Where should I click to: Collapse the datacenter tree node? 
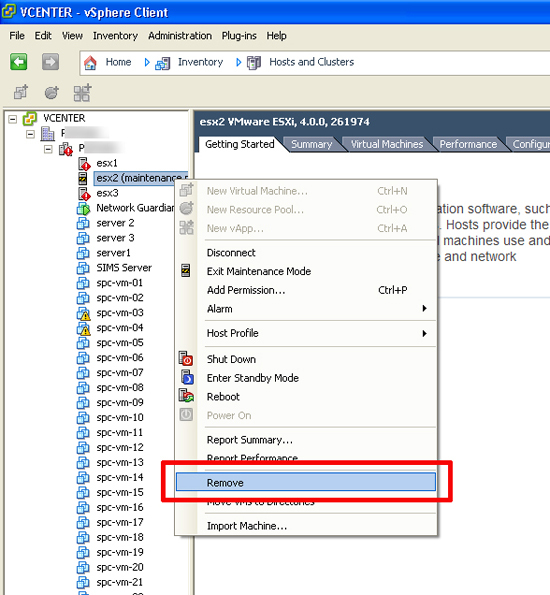[30, 134]
